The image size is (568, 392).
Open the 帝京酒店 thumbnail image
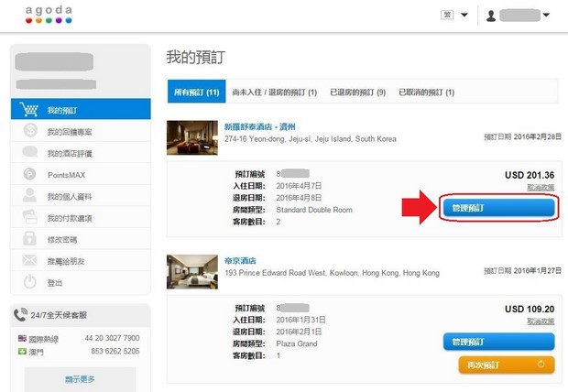tap(192, 272)
